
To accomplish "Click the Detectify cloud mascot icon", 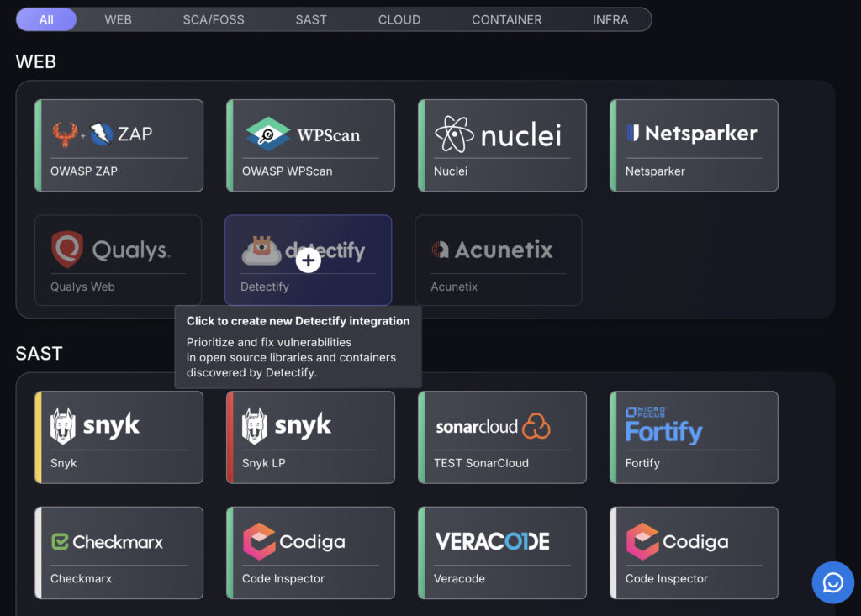I will (x=262, y=250).
